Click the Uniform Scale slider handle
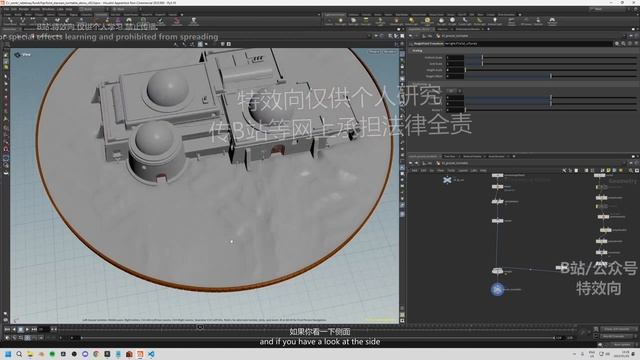Viewport: 640px width, 360px height. (x=482, y=58)
